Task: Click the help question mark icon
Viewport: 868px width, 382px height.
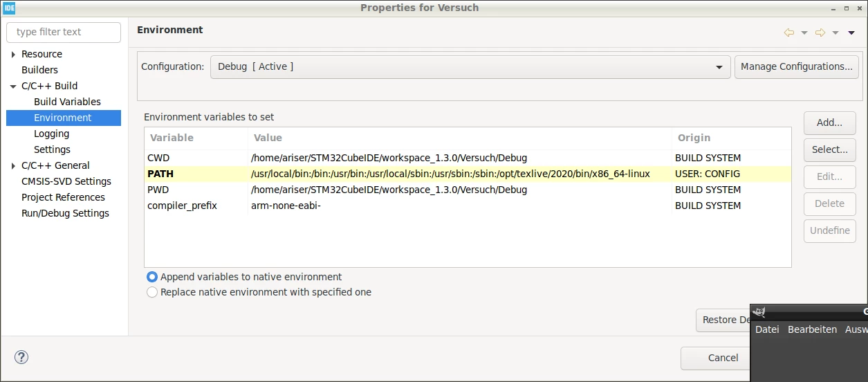Action: click(x=21, y=358)
